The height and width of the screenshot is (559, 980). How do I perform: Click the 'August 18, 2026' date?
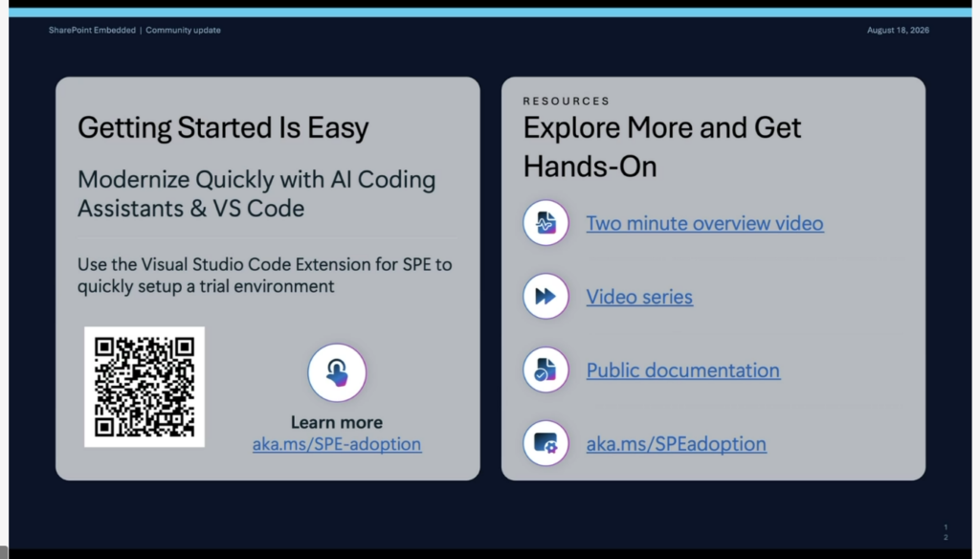(898, 30)
